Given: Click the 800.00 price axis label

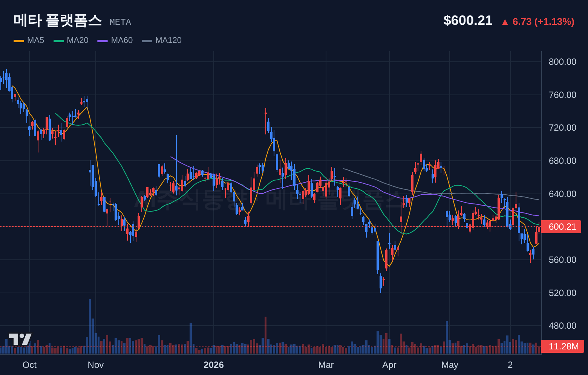Looking at the screenshot, I should click(x=562, y=62).
